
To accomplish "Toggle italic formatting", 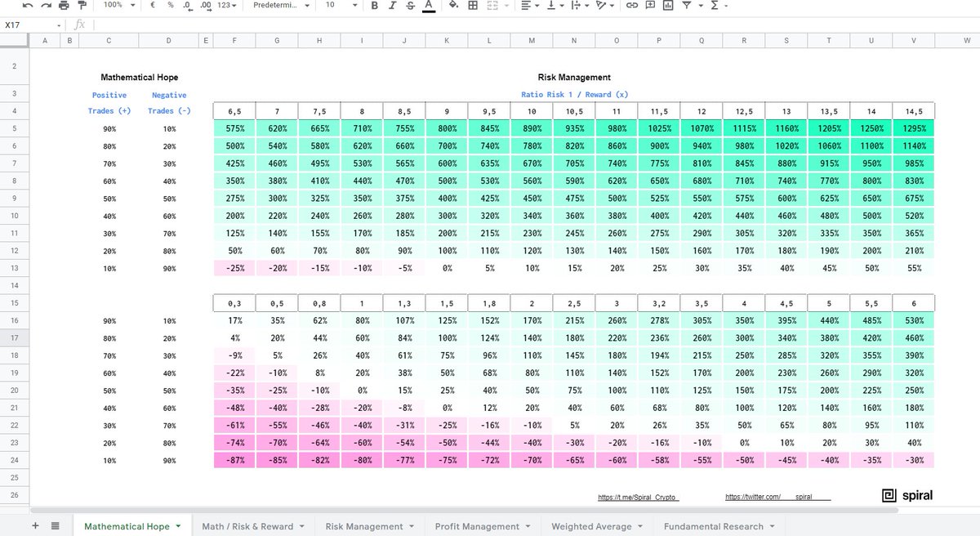I will tap(392, 5).
